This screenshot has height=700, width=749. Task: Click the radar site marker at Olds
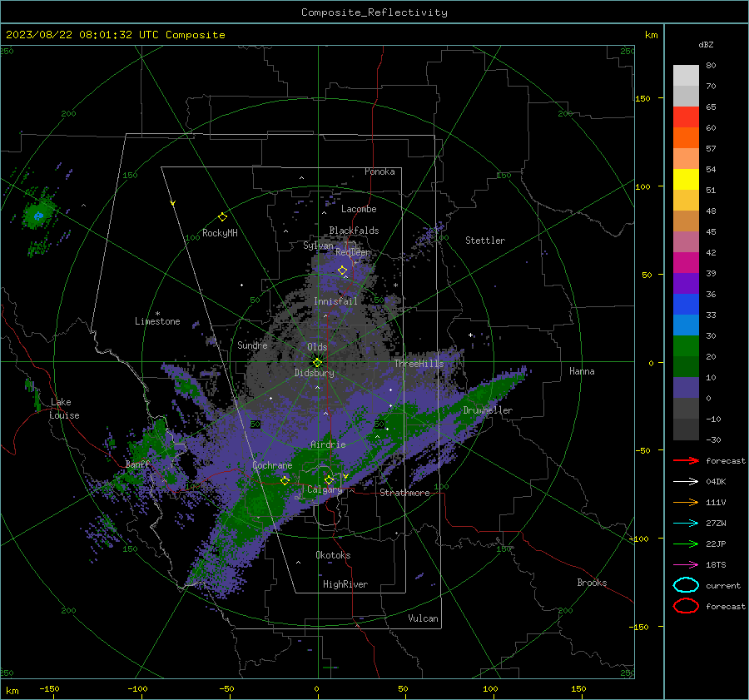coord(318,362)
